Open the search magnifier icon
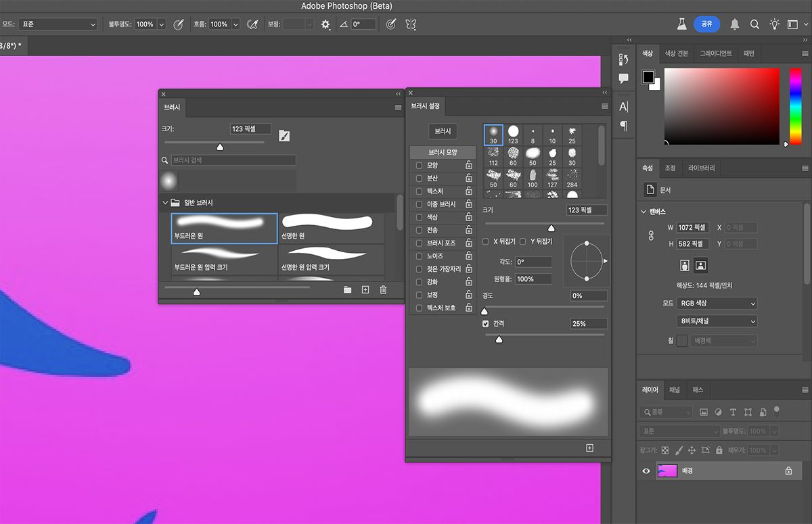This screenshot has height=524, width=812. click(754, 24)
